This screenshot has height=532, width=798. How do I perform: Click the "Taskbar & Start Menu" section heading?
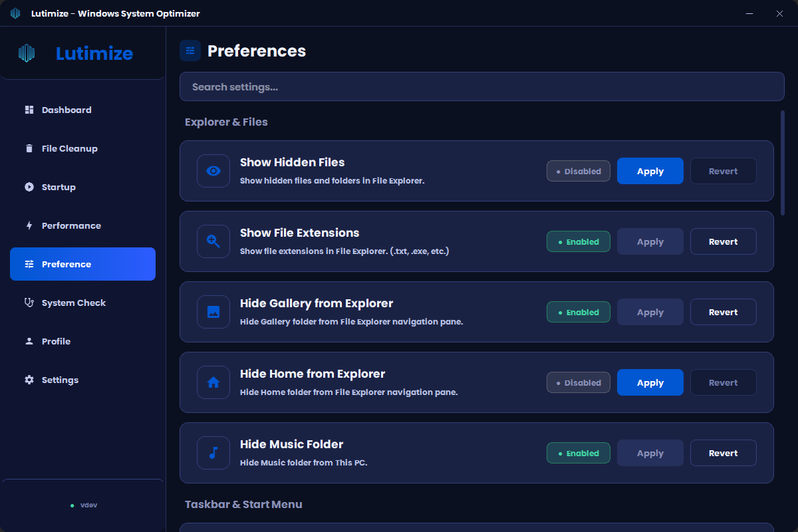coord(243,504)
